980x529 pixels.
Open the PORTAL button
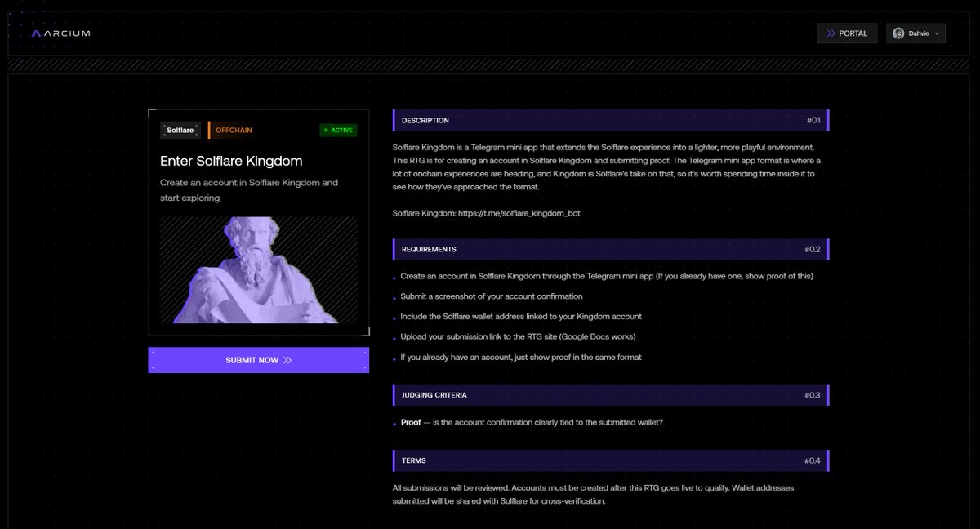848,33
